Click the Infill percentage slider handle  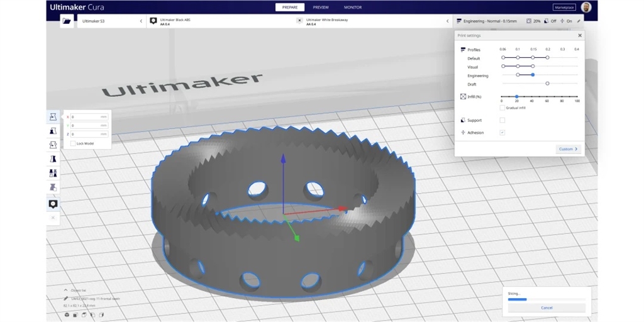click(x=516, y=97)
